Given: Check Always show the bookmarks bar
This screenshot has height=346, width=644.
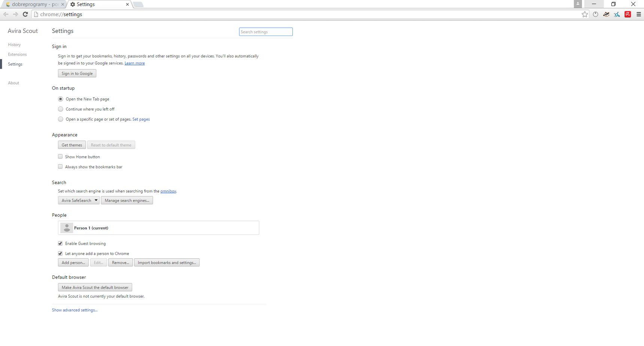Looking at the screenshot, I should click(x=60, y=166).
